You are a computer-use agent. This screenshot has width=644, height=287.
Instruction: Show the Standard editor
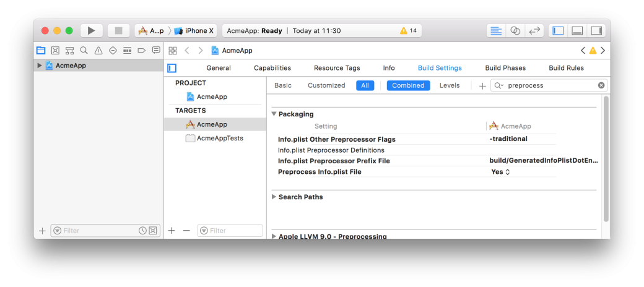[496, 31]
